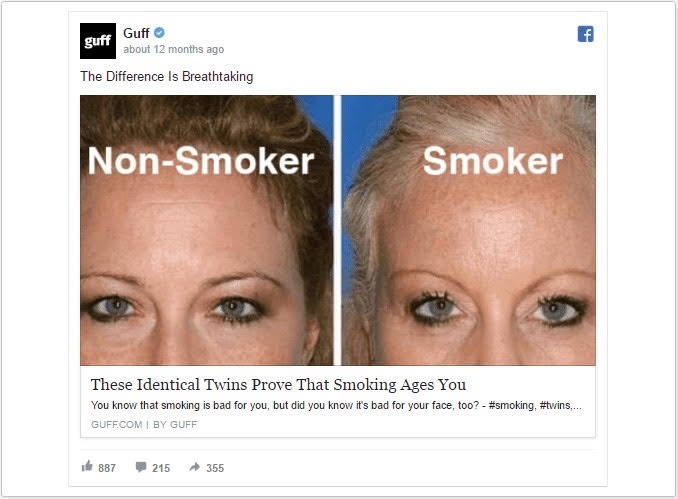Click the 215 comments count
This screenshot has height=499, width=678.
pos(161,468)
